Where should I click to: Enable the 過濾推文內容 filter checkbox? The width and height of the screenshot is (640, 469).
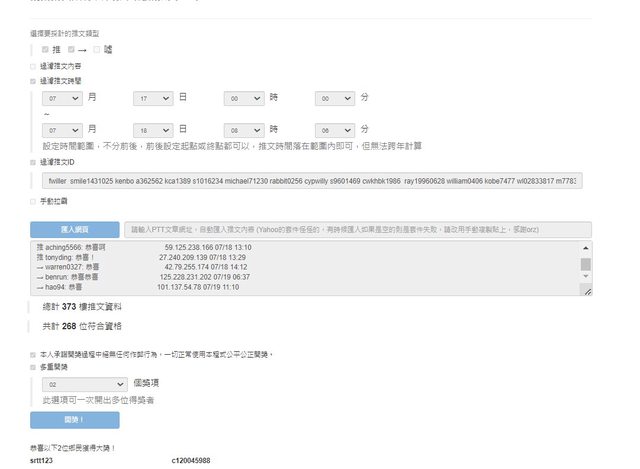click(33, 66)
